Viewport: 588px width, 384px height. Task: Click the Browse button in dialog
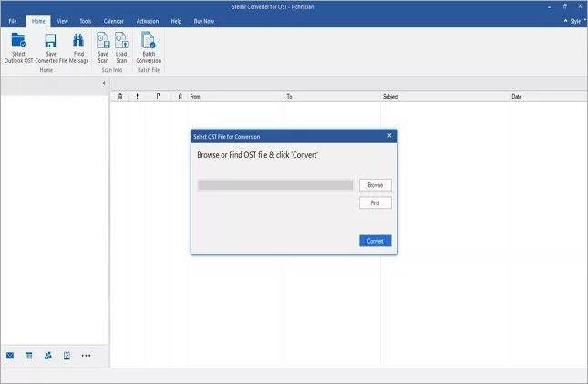coord(375,184)
